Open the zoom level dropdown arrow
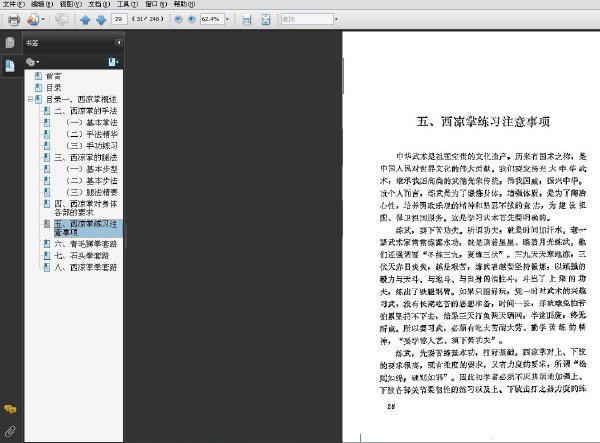 click(227, 19)
